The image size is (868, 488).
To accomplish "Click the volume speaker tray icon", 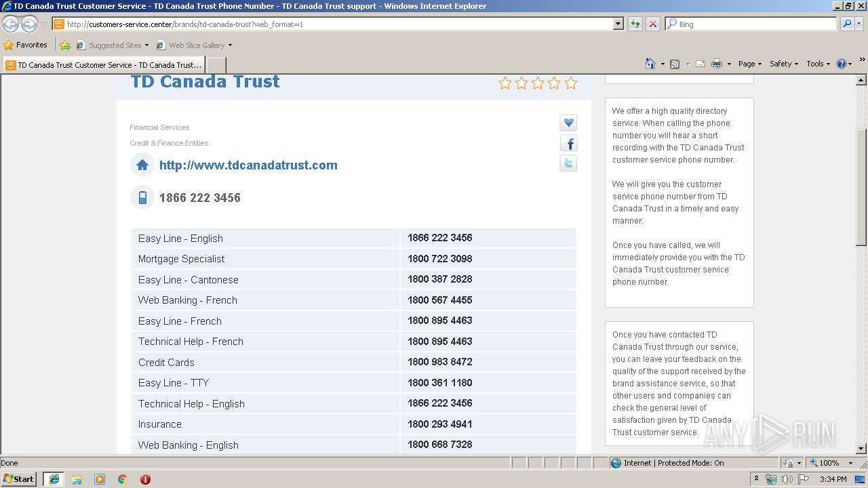I will tap(787, 479).
